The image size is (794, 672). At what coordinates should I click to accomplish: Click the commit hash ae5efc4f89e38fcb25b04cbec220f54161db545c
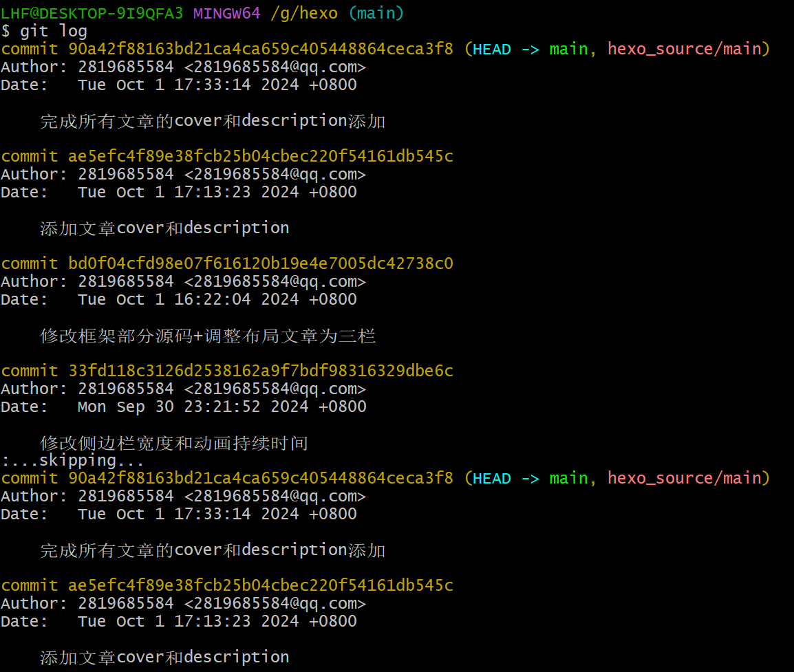(x=260, y=155)
